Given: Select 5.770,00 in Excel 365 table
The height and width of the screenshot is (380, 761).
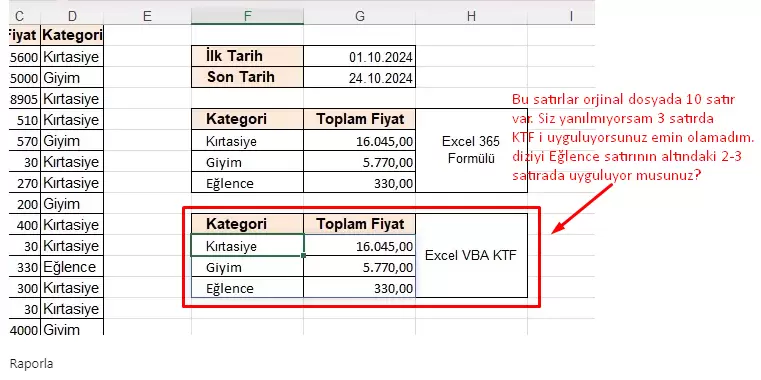Looking at the screenshot, I should [x=360, y=161].
